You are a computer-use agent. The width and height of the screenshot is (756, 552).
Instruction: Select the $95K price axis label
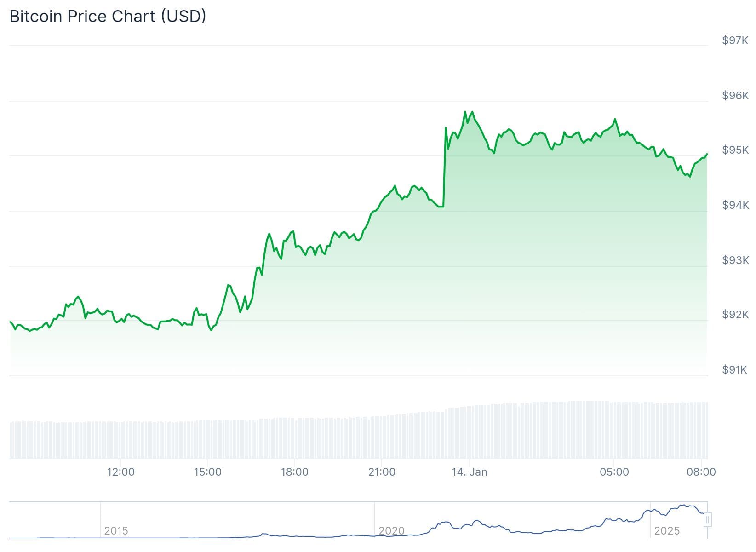pyautogui.click(x=735, y=150)
